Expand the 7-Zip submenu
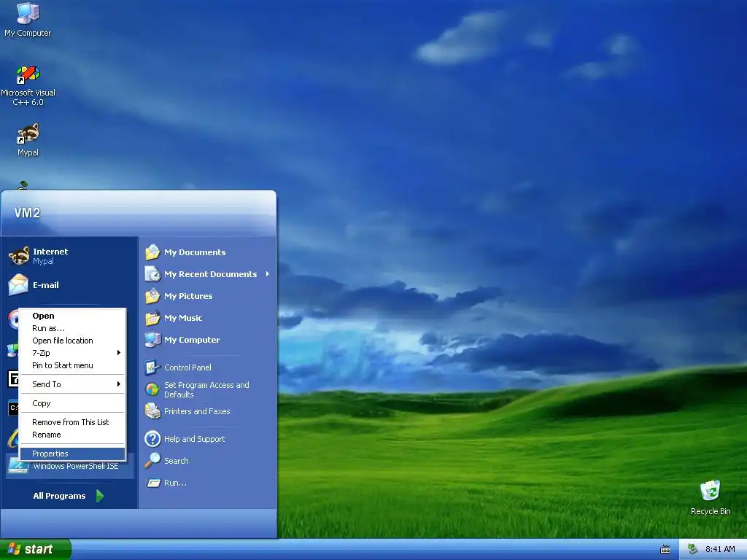This screenshot has width=747, height=560. [72, 353]
